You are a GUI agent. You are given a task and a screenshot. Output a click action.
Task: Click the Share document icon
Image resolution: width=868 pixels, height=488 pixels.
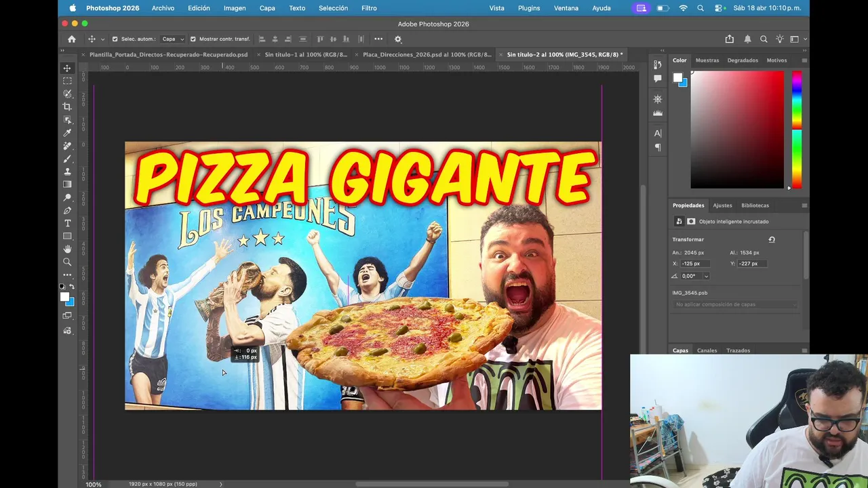click(730, 39)
